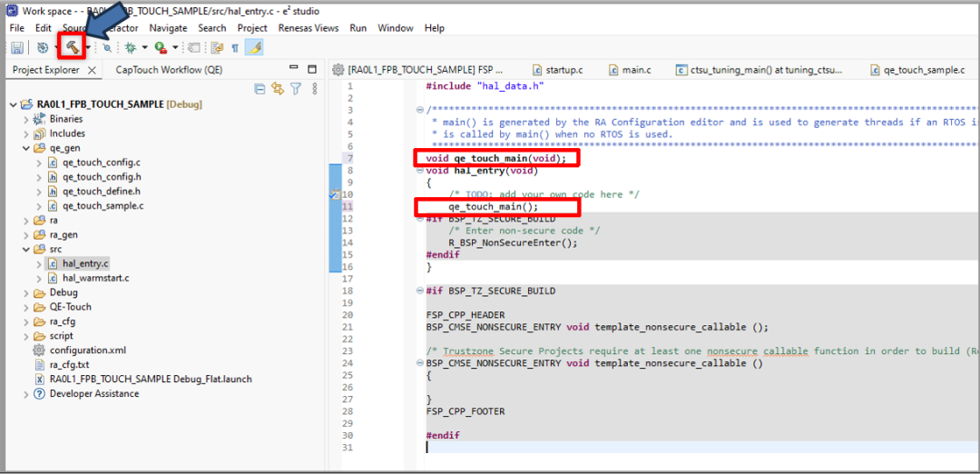Click Link with Editor arrows icon
Viewport: 980px width, 474px height.
point(278,88)
